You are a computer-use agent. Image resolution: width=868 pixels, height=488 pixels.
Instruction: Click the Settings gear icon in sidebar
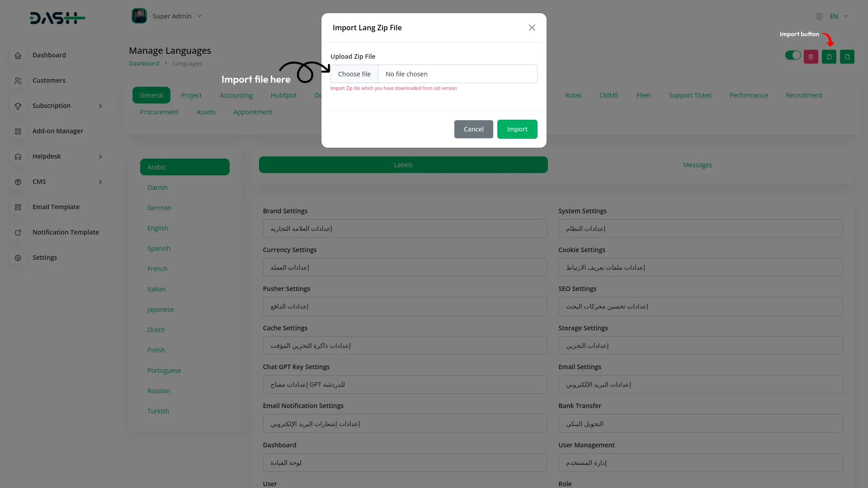pos(18,258)
